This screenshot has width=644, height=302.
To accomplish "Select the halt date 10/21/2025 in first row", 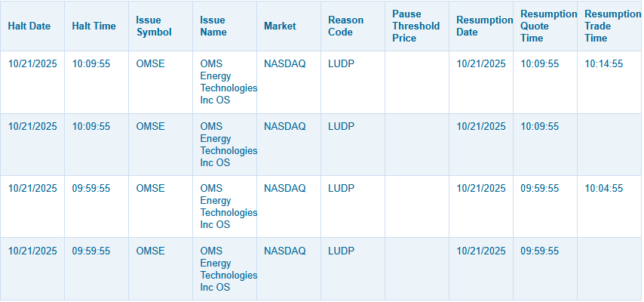I will [32, 64].
